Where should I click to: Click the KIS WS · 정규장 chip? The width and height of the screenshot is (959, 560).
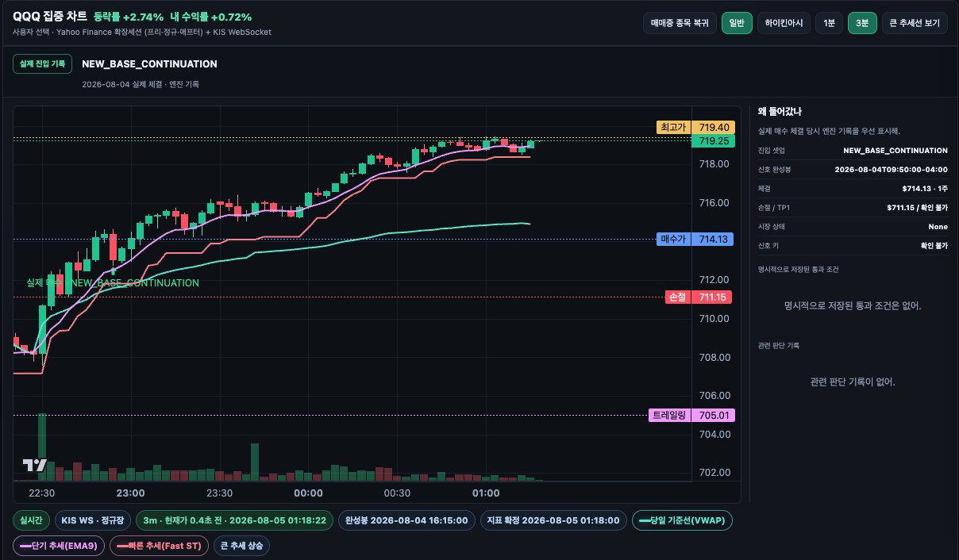tap(92, 520)
